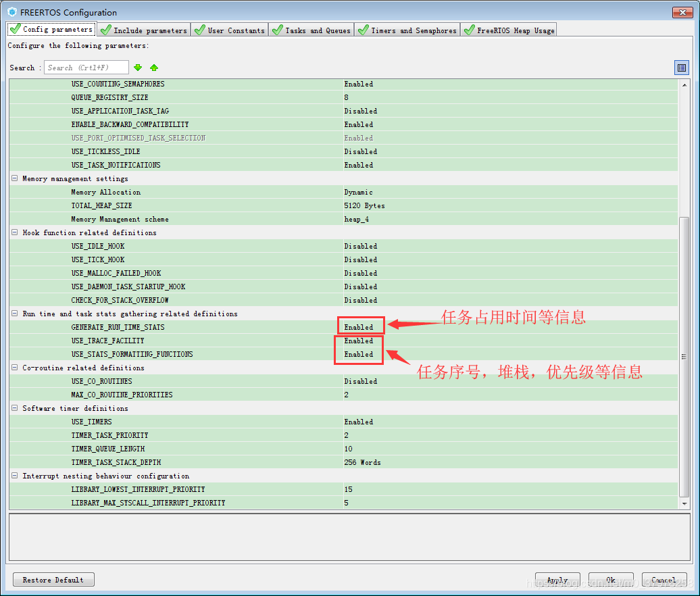Select USE_MALLOC_FAILED_HOOK row
Image resolution: width=700 pixels, height=596 pixels.
tap(343, 273)
